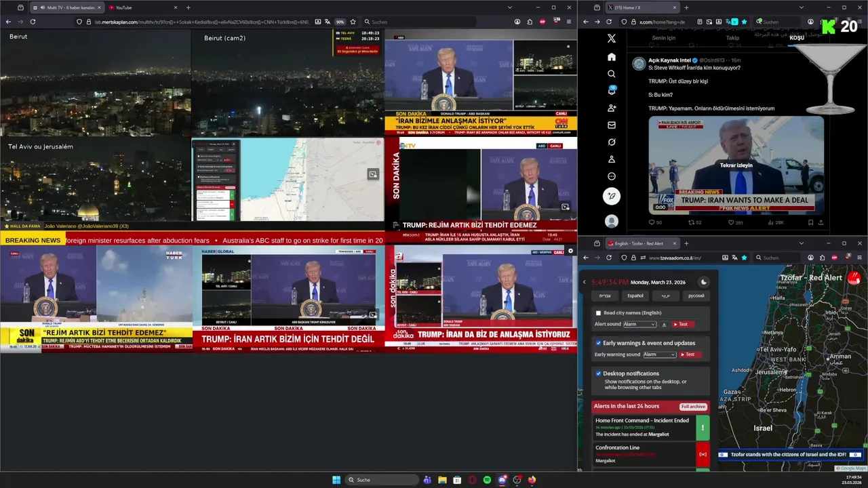
Task: Open Spotify from taskbar
Action: (487, 480)
